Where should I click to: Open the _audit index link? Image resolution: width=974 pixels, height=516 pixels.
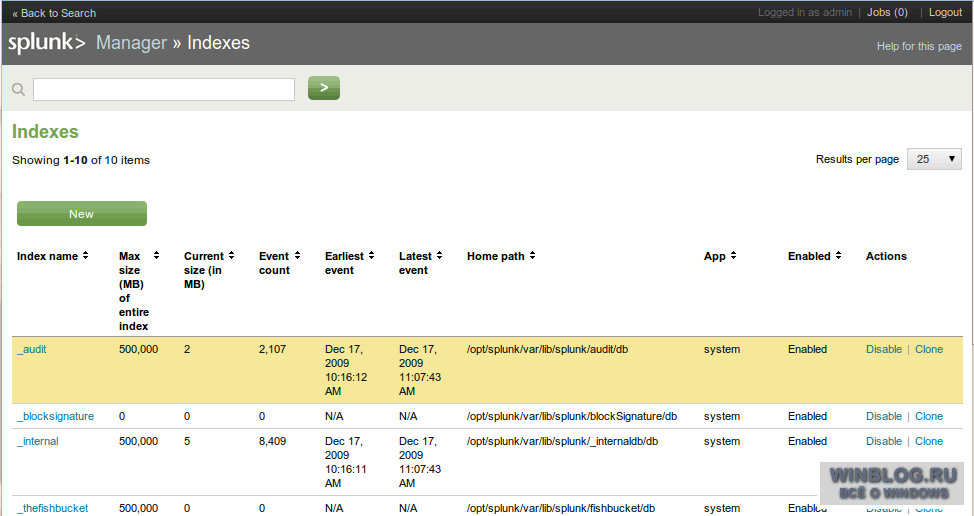point(32,349)
